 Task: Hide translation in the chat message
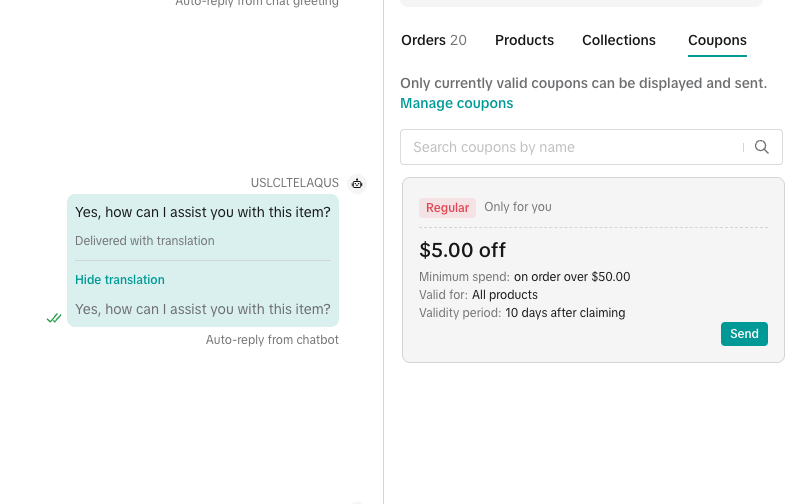(x=120, y=280)
